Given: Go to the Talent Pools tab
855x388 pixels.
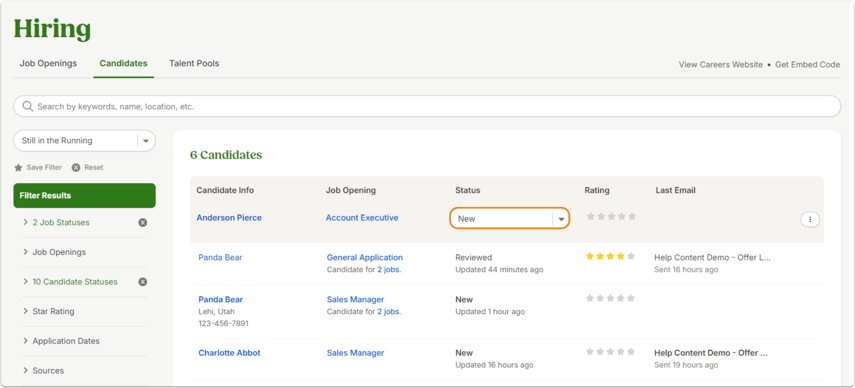Looking at the screenshot, I should point(194,63).
